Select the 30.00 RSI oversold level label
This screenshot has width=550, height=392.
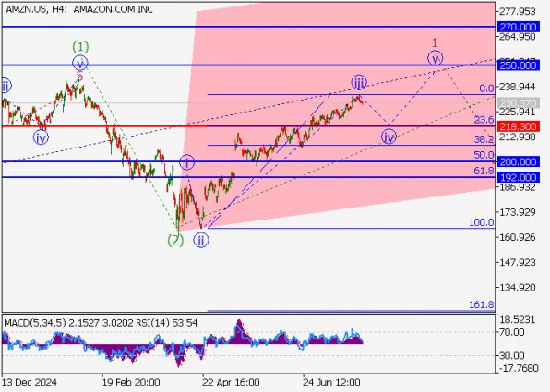point(512,355)
